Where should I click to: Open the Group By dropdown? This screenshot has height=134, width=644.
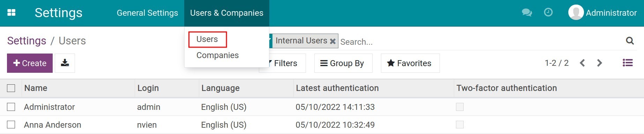[343, 63]
